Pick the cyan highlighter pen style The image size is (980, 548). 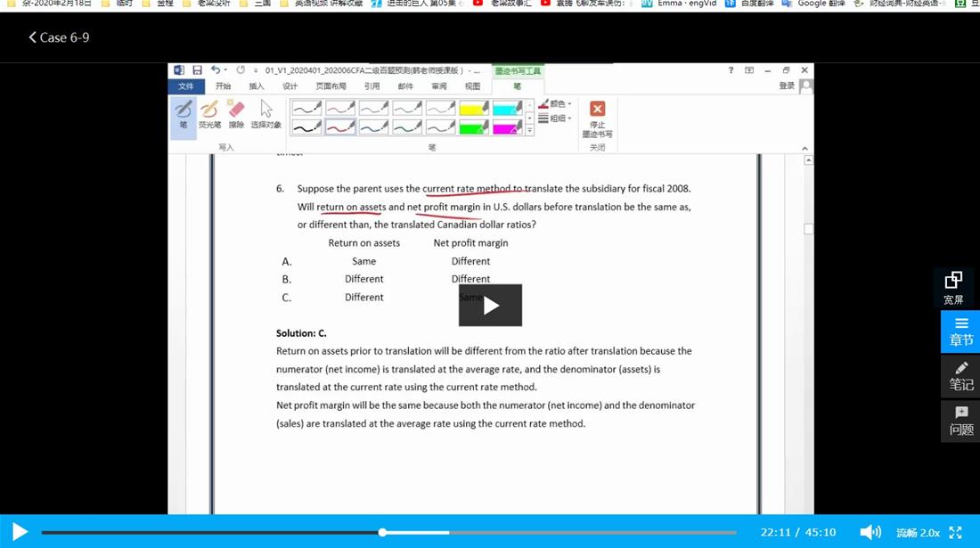[x=508, y=108]
